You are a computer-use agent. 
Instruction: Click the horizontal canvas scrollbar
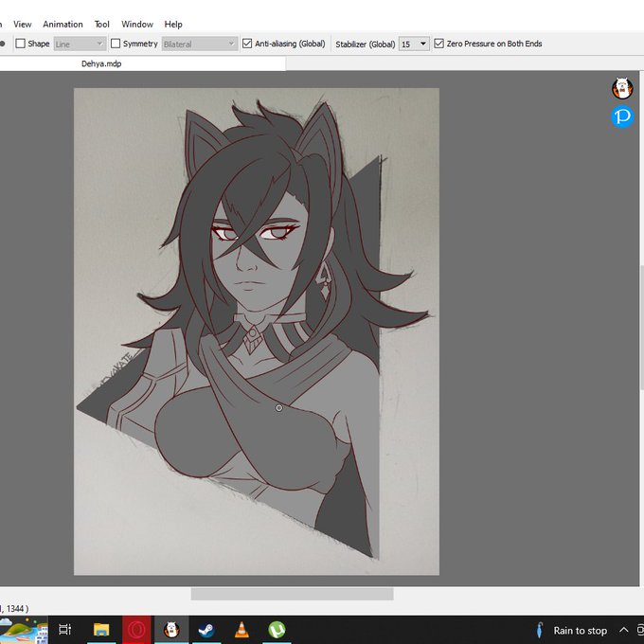292,594
